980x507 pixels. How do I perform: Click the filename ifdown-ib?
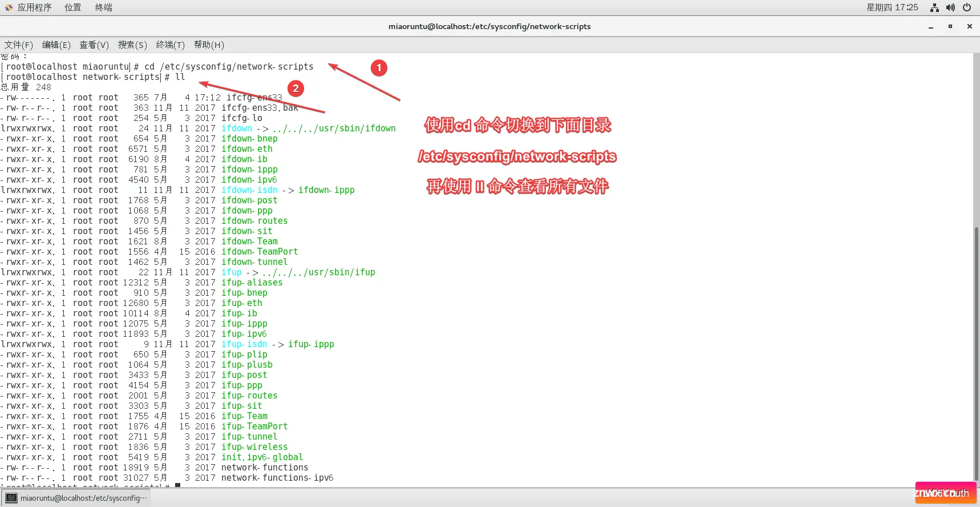point(244,159)
